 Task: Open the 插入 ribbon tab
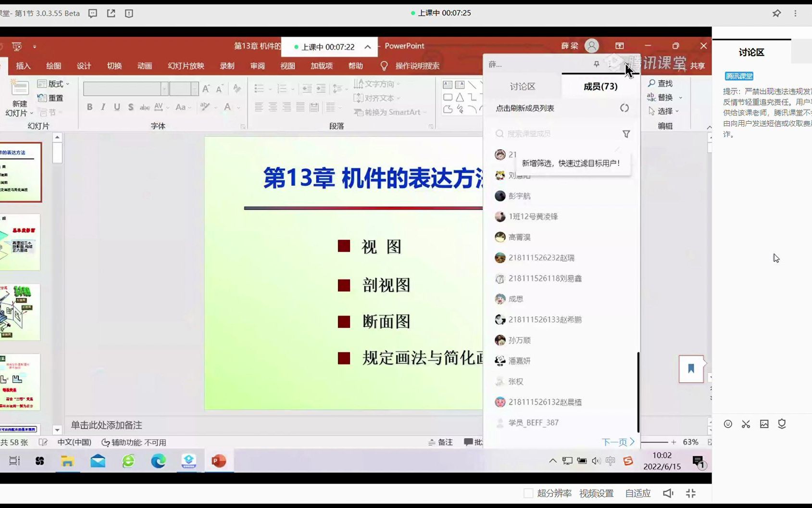tap(23, 66)
